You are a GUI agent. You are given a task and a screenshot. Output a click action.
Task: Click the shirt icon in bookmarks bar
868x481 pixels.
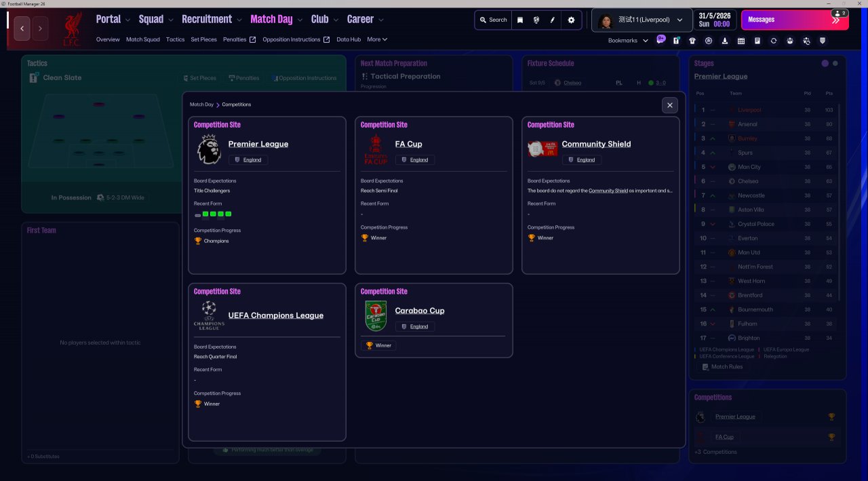point(692,41)
